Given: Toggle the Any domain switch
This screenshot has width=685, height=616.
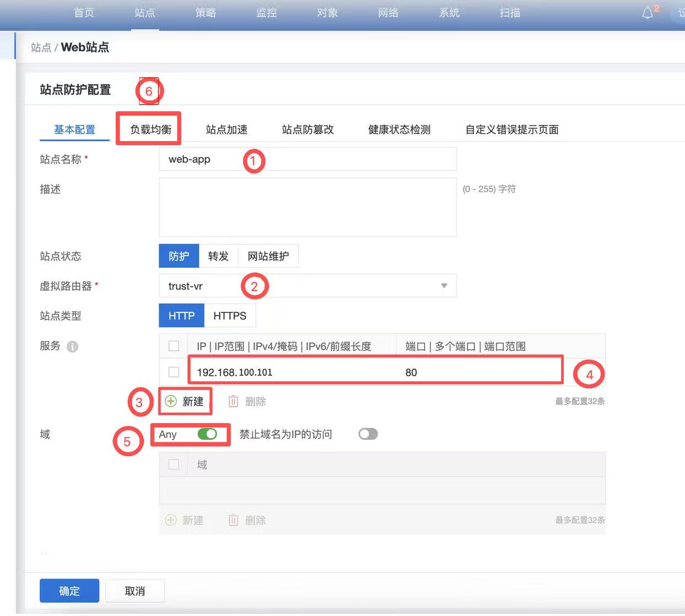Looking at the screenshot, I should (208, 434).
